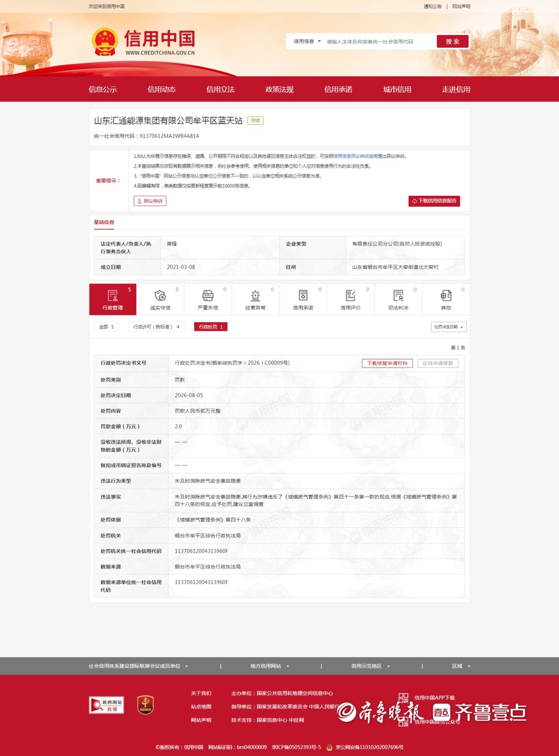Image resolution: width=559 pixels, height=756 pixels.
Task: Click the 党政机关 red shield emblem
Action: click(x=145, y=705)
